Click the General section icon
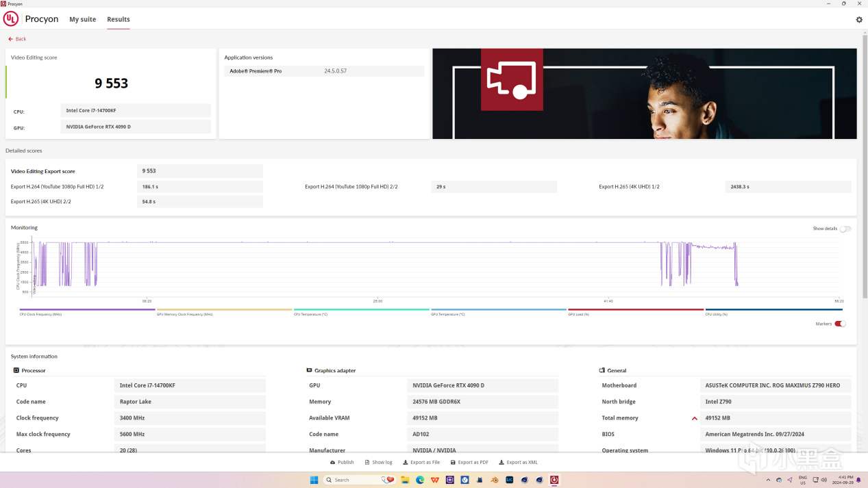 pos(602,370)
